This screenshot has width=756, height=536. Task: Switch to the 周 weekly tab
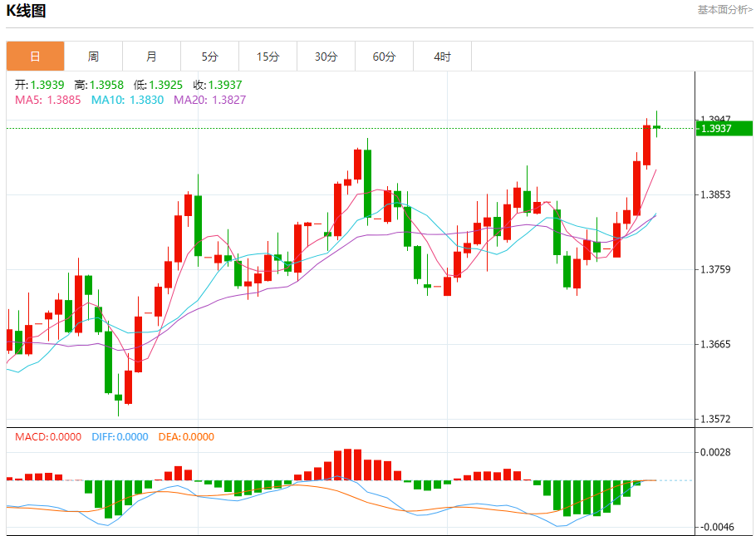pyautogui.click(x=93, y=57)
